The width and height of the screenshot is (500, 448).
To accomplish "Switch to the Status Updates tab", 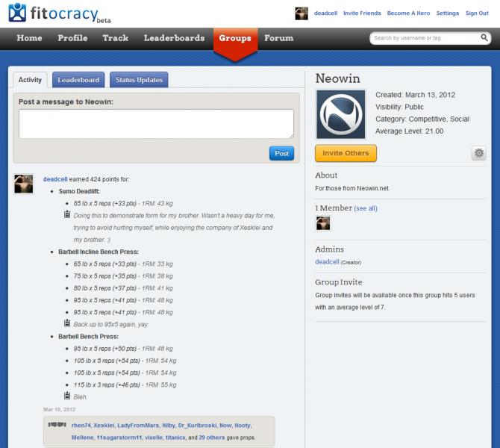I will pos(139,80).
